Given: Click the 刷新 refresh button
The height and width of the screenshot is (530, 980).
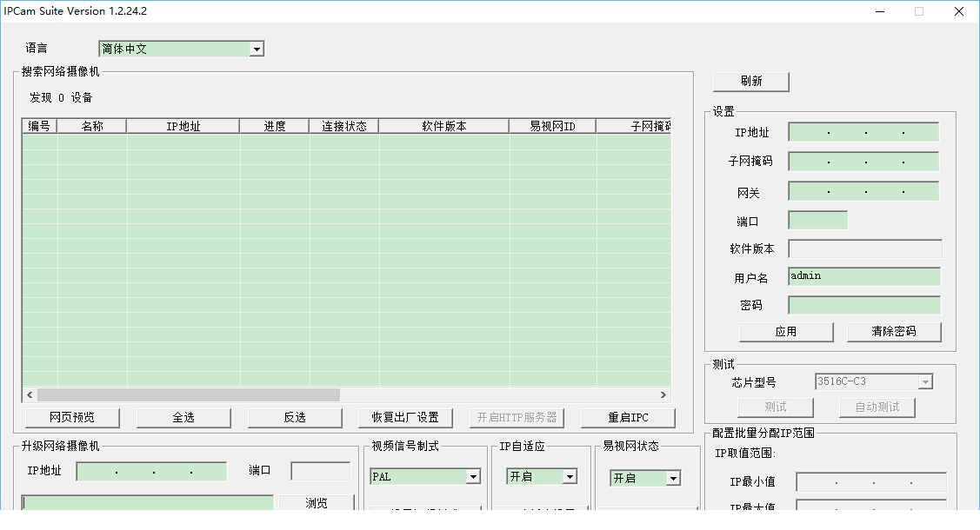Looking at the screenshot, I should 751,81.
